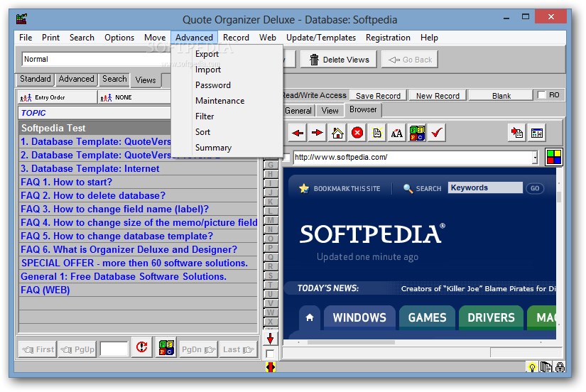Choose Password in Advanced menu
The image size is (586, 392).
(212, 85)
